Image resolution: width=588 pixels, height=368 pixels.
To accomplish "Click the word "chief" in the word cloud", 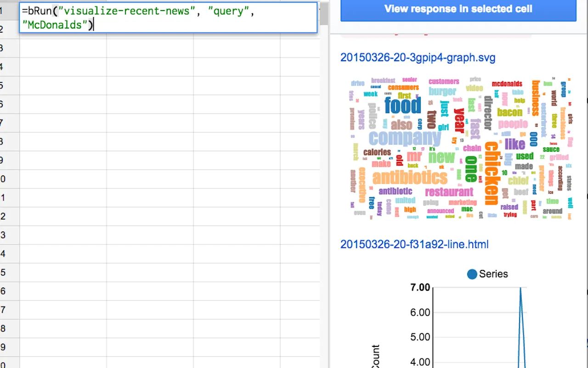I will [518, 181].
